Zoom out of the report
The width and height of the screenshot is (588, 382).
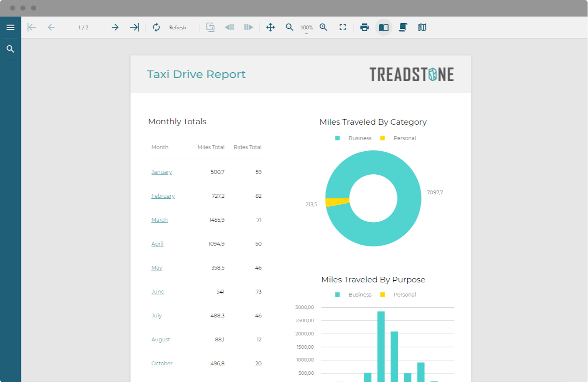289,27
